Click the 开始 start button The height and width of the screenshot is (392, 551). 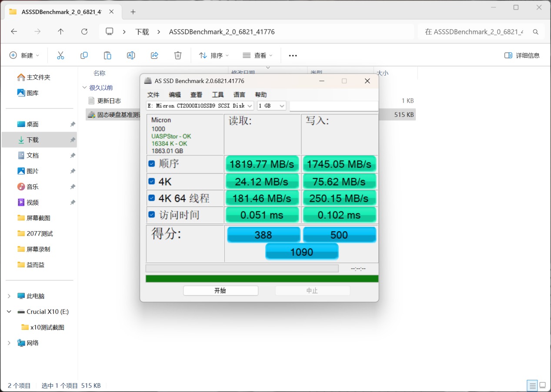tap(220, 291)
